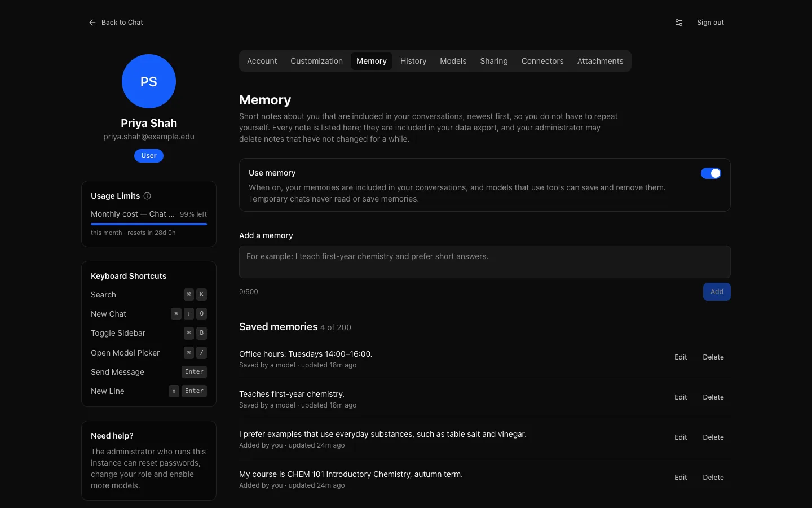Click the '0/500' character counter

[x=249, y=292]
